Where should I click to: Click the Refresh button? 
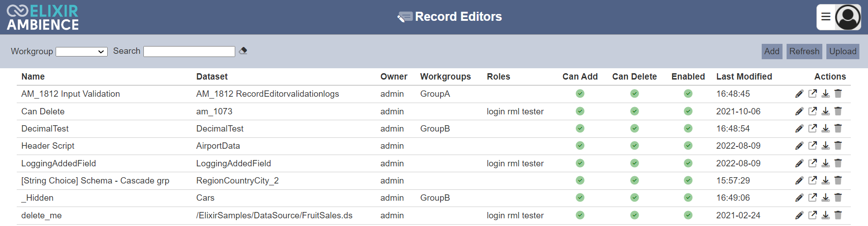click(804, 52)
